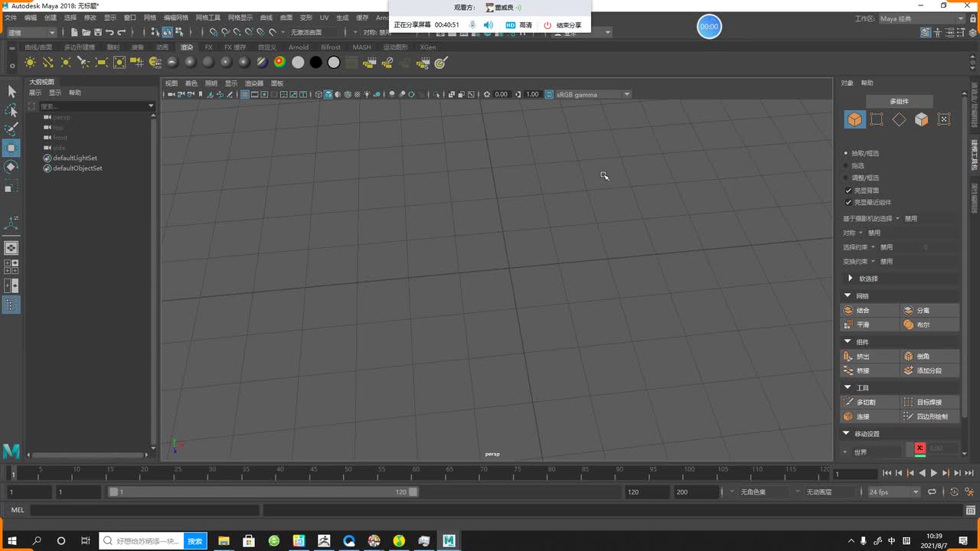Toggle the 亮显背面 checkbox

coord(848,191)
